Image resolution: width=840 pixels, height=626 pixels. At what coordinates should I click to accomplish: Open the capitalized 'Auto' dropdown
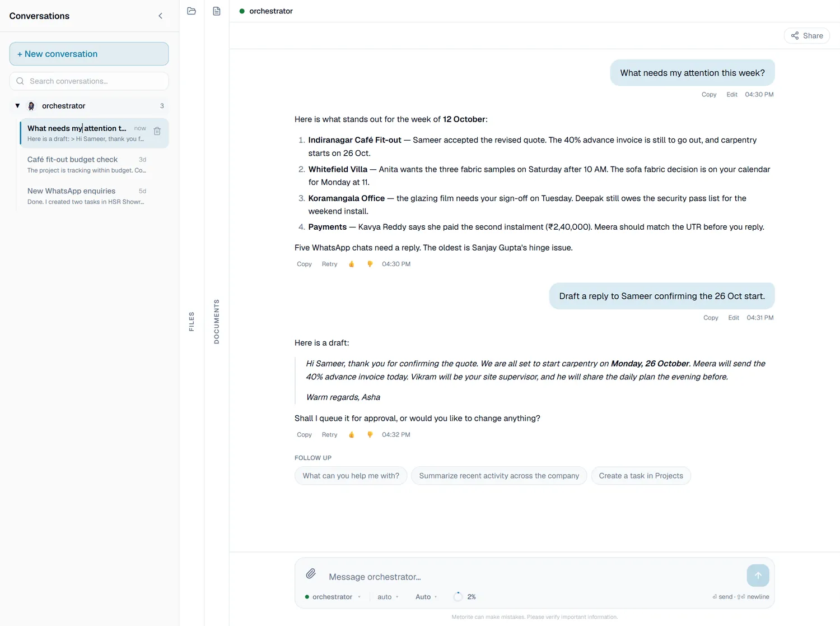[x=426, y=597]
